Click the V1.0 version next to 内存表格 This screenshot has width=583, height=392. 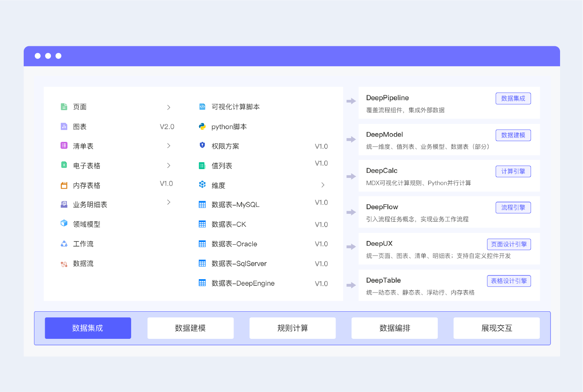[x=166, y=184]
